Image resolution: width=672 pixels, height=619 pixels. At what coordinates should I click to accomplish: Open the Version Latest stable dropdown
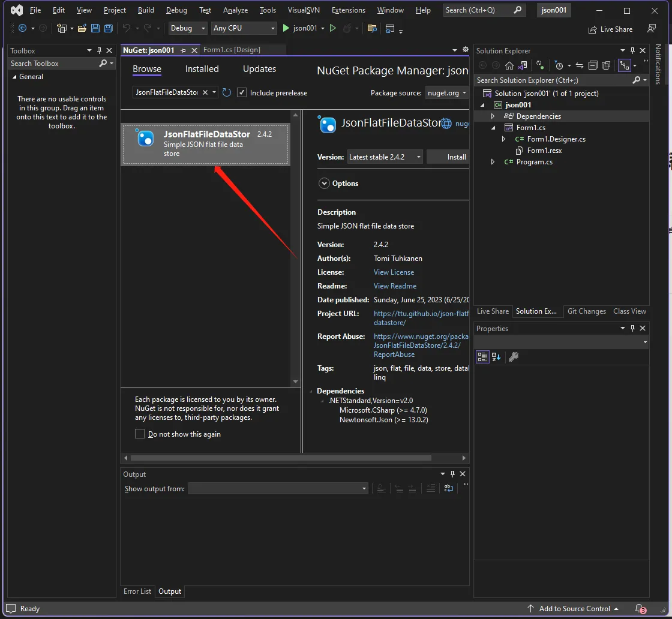pos(385,157)
